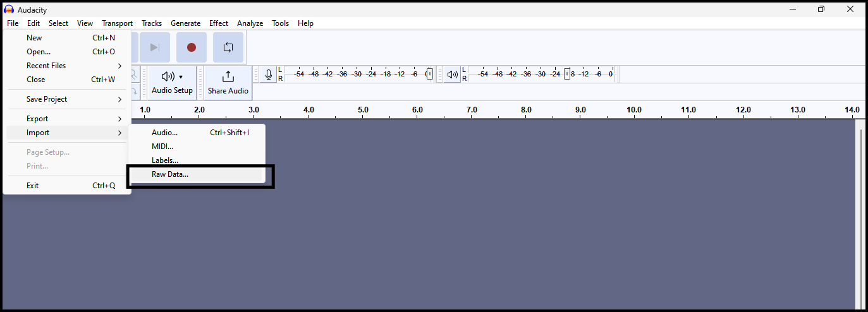Select Audio... in Import submenu

(197, 133)
